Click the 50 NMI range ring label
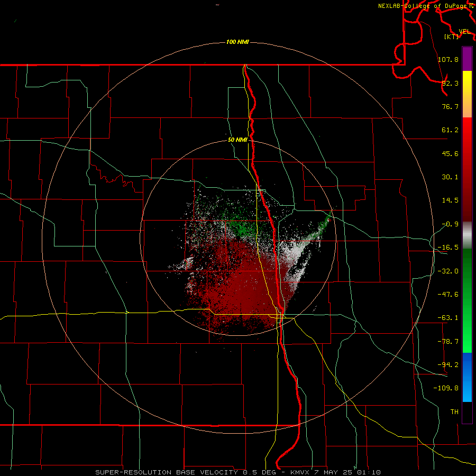The height and width of the screenshot is (476, 476). (237, 140)
